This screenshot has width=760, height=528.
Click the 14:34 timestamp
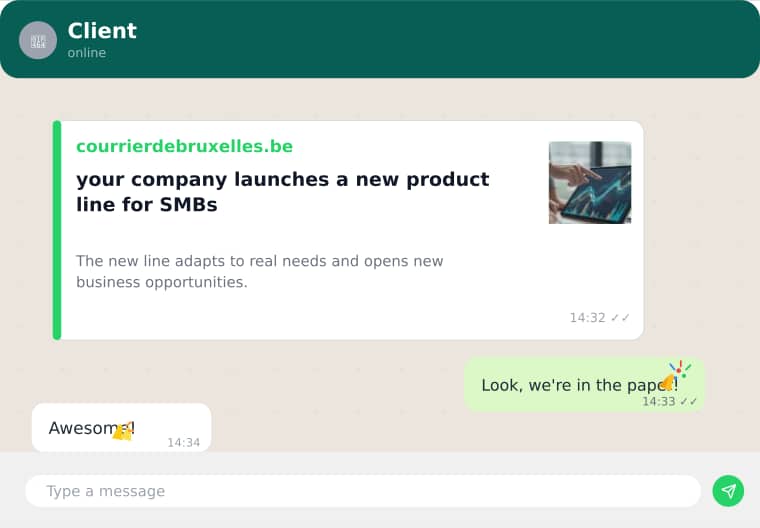[184, 442]
